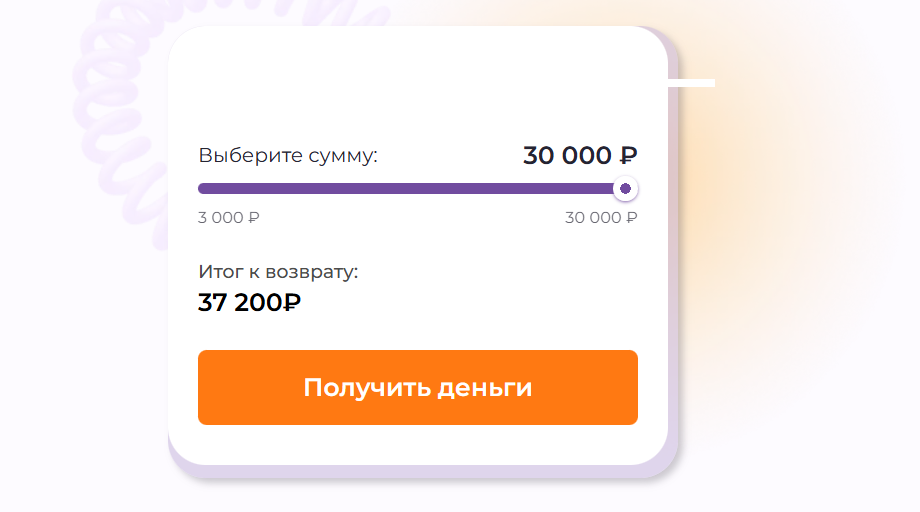Click the small "30 000 ₽" maximum label under slider
Image resolution: width=920 pixels, height=512 pixels.
pos(600,218)
